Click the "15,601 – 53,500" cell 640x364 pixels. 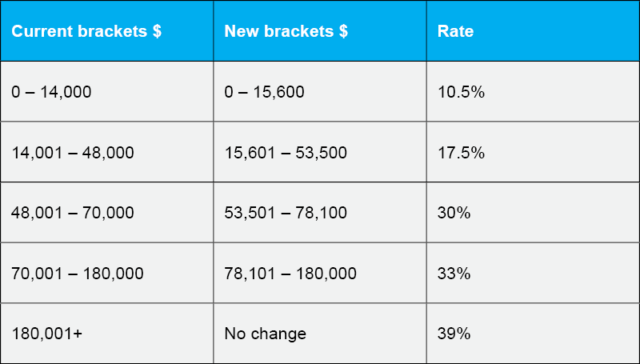pos(286,153)
